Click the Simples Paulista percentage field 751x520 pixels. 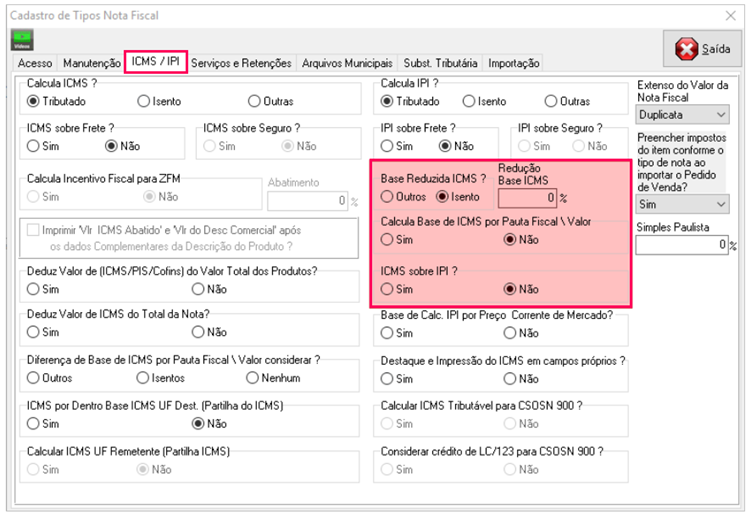click(681, 245)
